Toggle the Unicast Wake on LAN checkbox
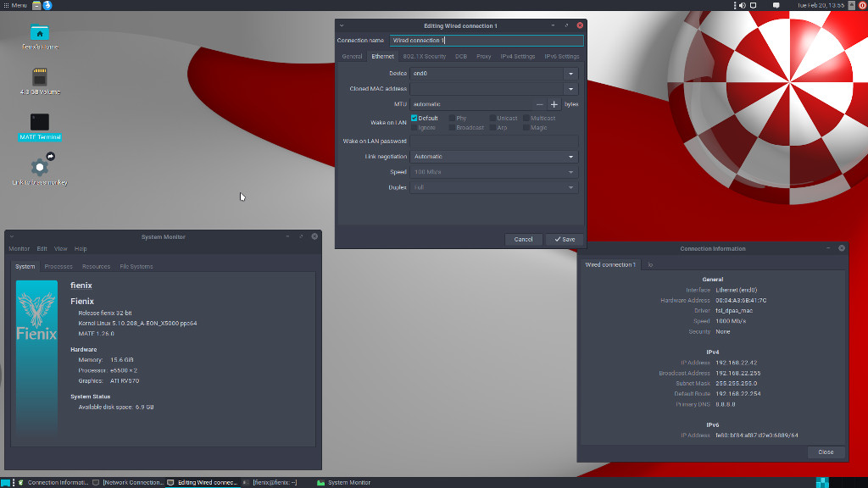 (492, 118)
